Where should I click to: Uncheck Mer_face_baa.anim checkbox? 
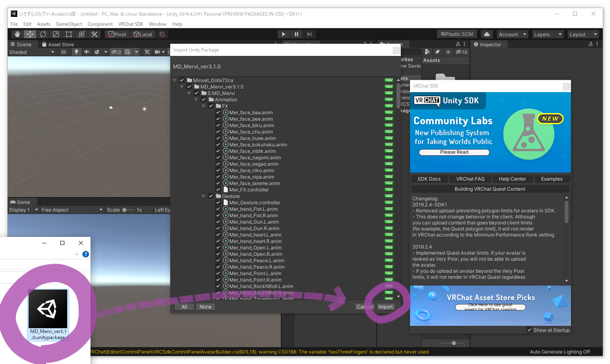click(x=218, y=112)
